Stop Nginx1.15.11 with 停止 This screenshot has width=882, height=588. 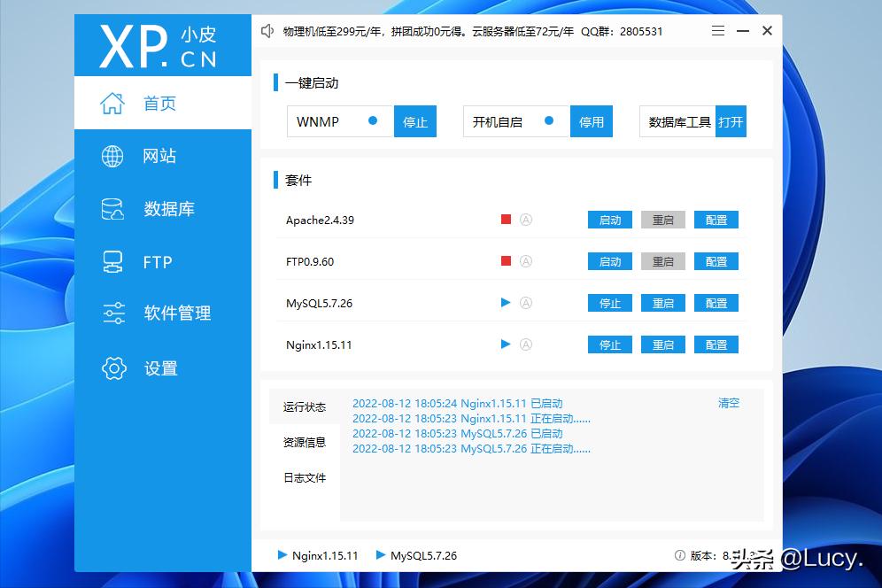[610, 345]
